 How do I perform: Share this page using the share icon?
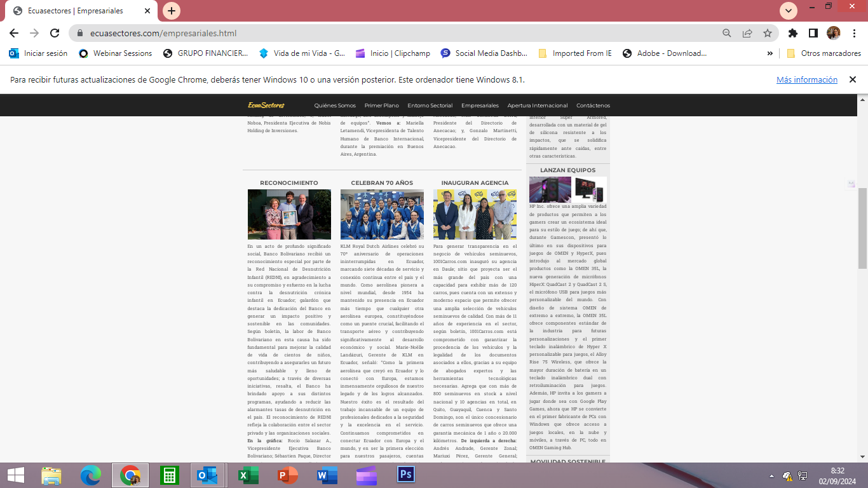click(x=747, y=33)
